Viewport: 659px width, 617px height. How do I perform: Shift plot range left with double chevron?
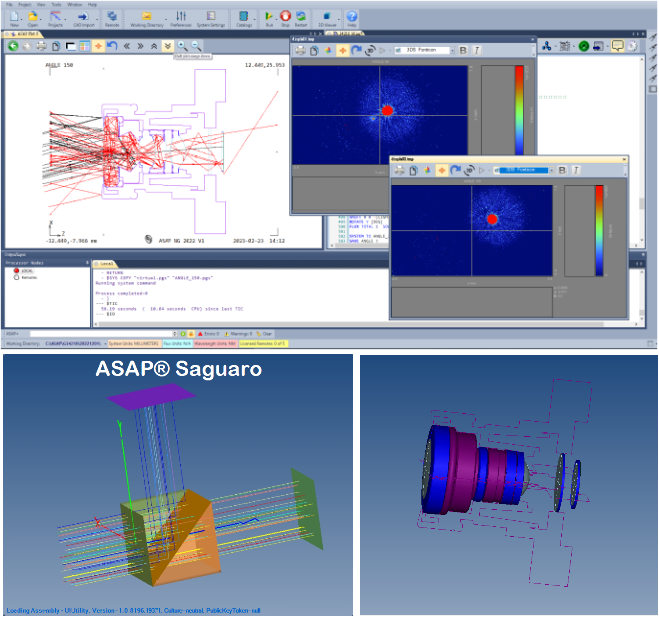(x=127, y=46)
